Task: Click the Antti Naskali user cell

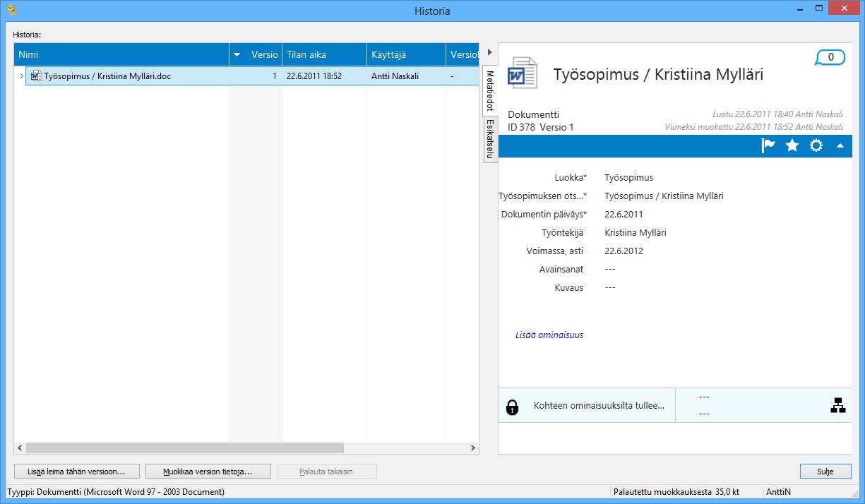Action: (x=395, y=76)
